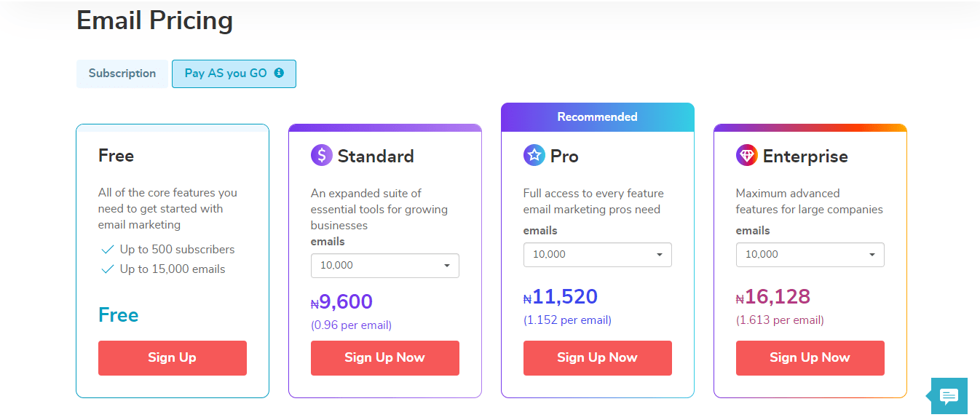This screenshot has width=980, height=420.
Task: Switch to the Subscription tab
Action: (x=122, y=74)
